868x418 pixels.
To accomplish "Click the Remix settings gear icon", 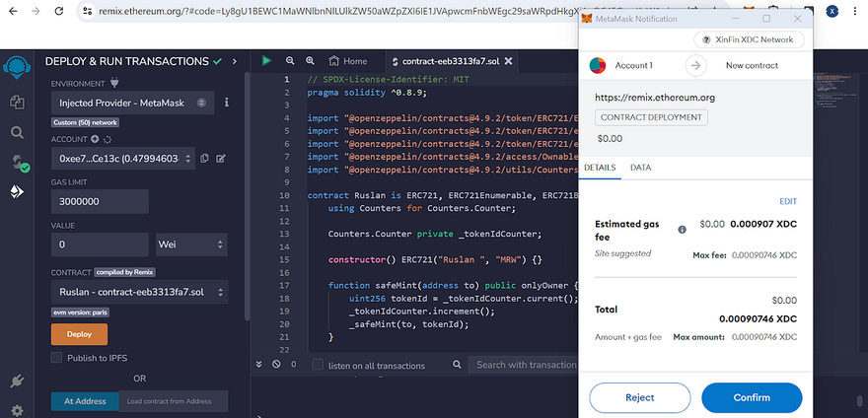I will pos(17,409).
